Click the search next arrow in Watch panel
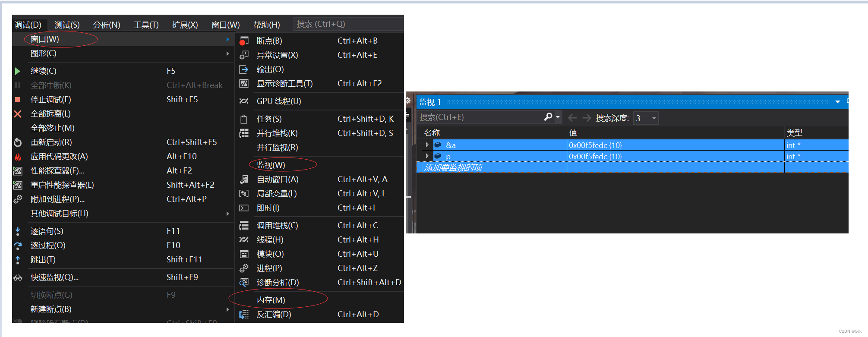 click(x=586, y=118)
